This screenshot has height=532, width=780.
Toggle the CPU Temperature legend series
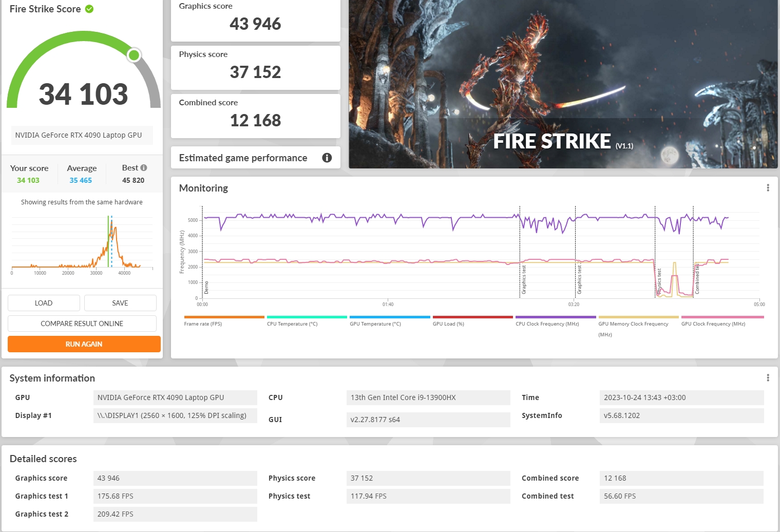point(292,324)
